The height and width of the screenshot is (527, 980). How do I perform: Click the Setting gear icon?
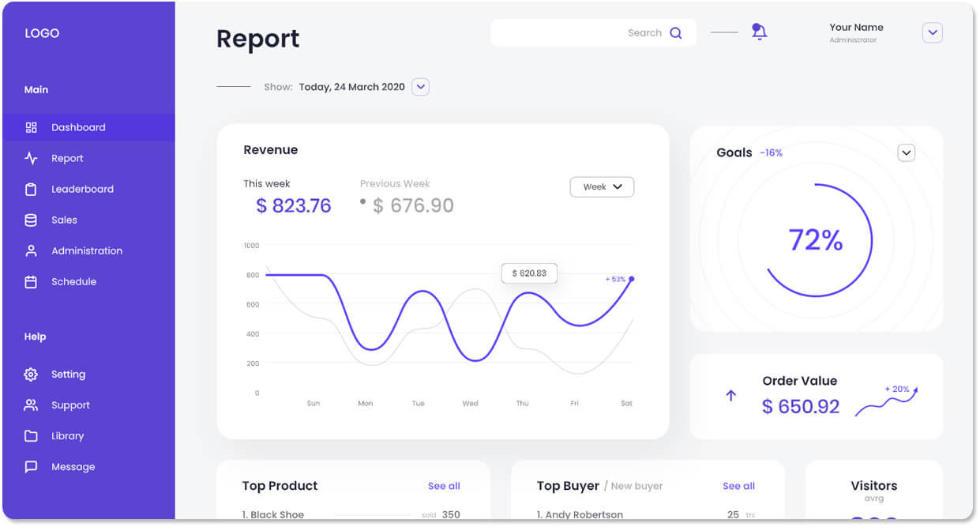32,375
